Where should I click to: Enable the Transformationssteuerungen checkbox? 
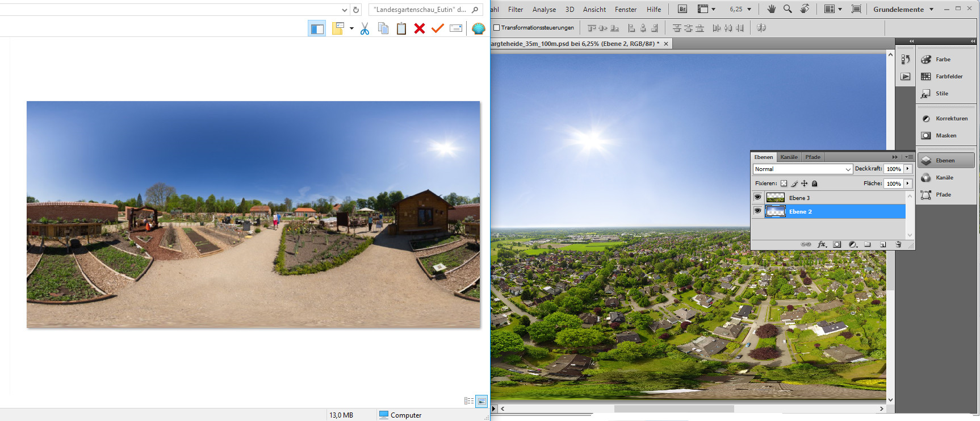tap(497, 28)
